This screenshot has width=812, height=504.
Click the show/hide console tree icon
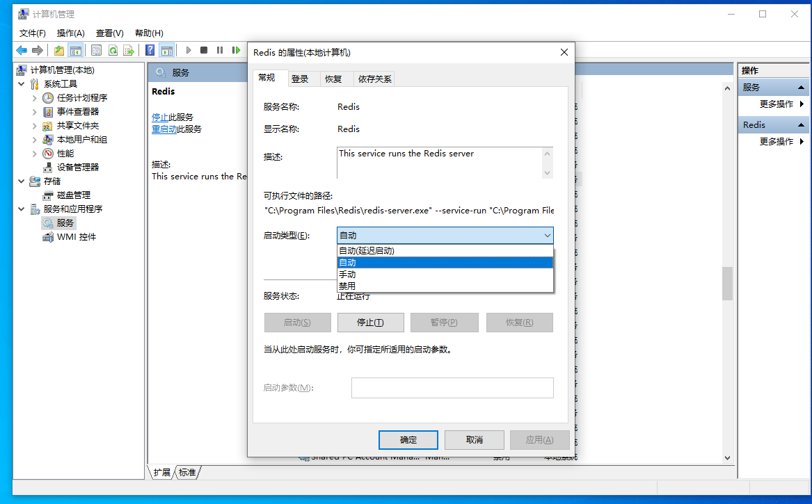click(x=75, y=50)
